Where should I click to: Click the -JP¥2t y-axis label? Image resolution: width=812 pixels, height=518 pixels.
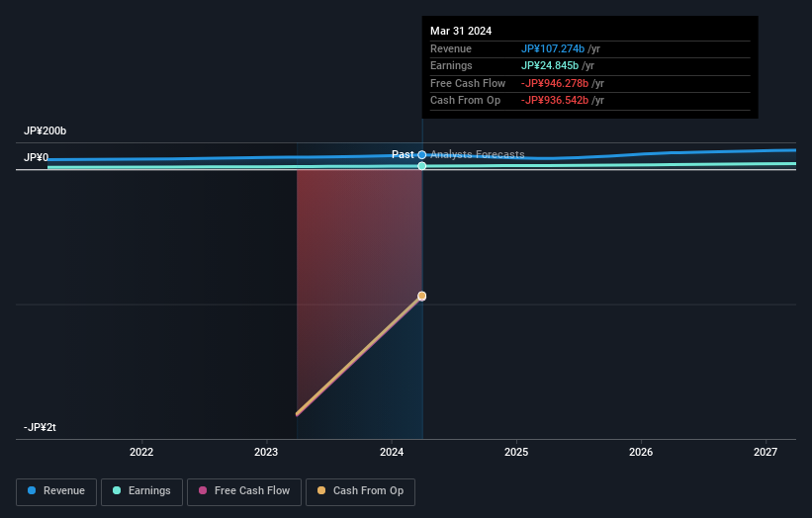[40, 427]
